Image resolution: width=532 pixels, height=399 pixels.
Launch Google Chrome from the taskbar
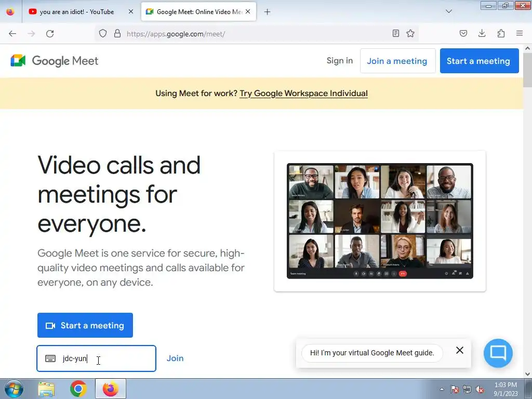[x=78, y=389]
